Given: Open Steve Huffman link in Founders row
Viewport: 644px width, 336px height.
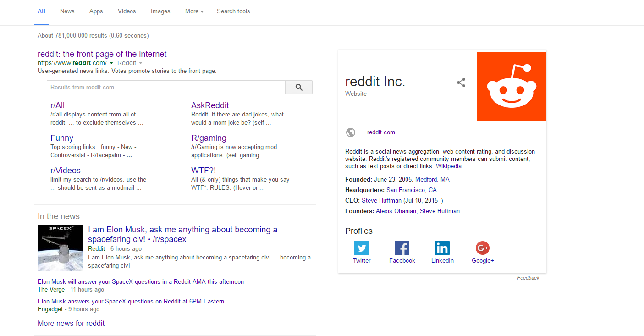Looking at the screenshot, I should point(440,211).
